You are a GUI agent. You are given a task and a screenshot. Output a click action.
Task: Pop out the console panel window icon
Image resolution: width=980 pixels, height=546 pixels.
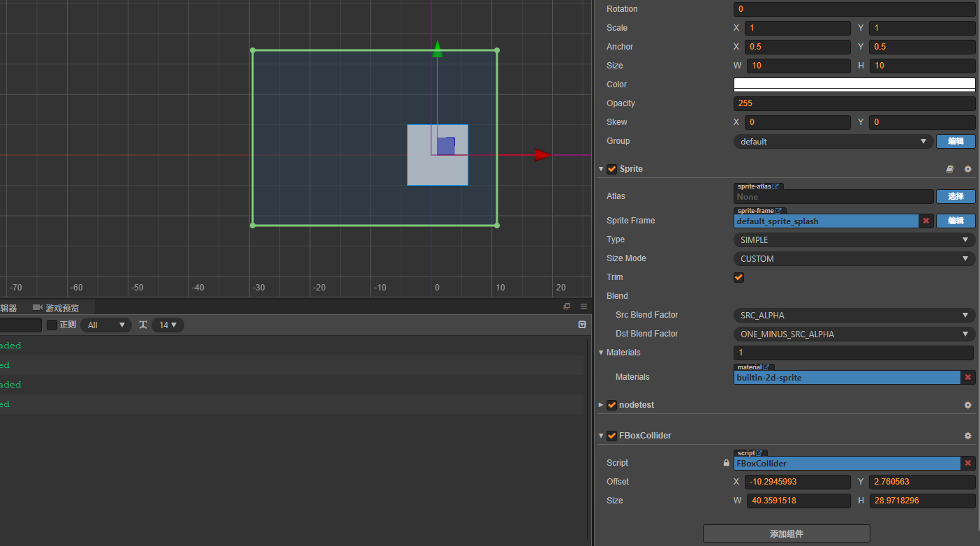(567, 307)
